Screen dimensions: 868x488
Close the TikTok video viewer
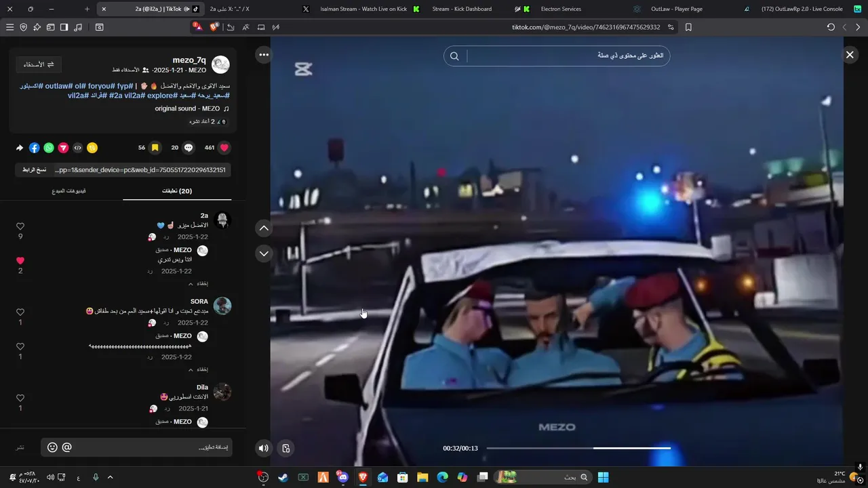[x=850, y=55]
